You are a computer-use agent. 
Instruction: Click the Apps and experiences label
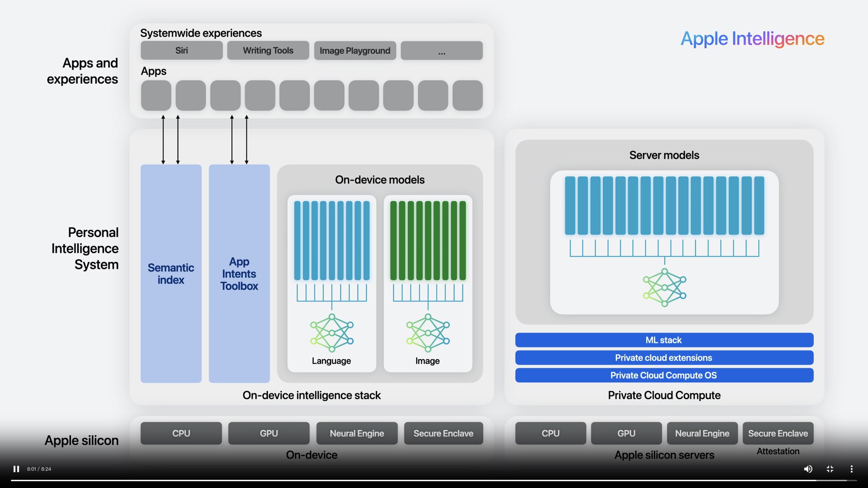point(82,71)
